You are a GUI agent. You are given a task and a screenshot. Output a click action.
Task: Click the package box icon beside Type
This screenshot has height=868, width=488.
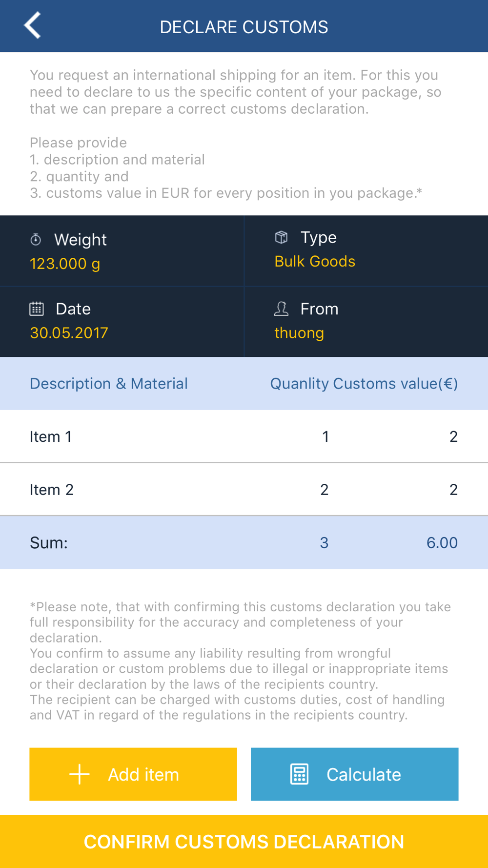pos(282,237)
